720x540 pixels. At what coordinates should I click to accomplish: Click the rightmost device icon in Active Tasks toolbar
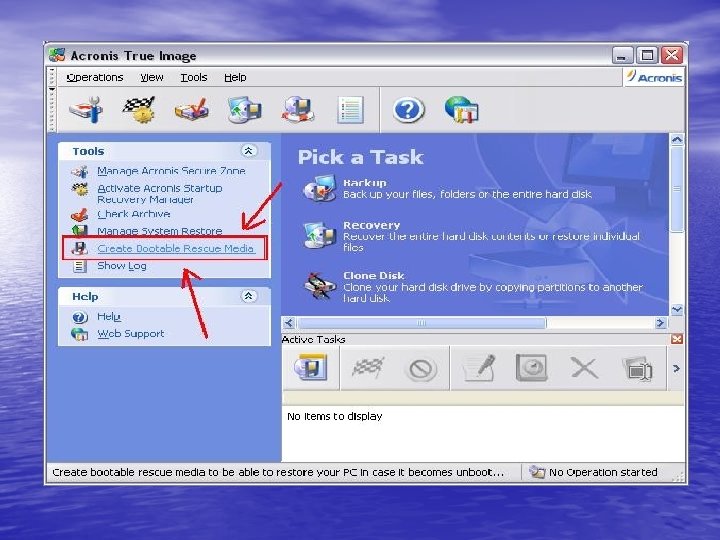pos(638,369)
